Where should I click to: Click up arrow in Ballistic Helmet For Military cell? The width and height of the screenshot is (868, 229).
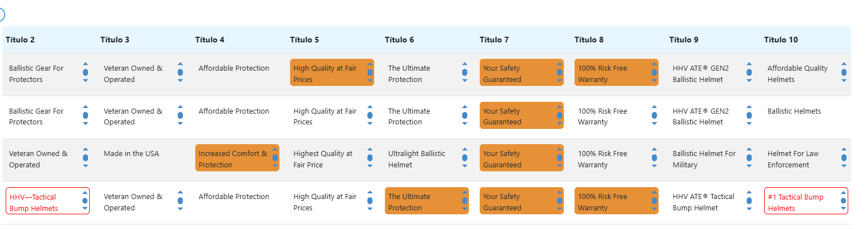click(x=749, y=150)
